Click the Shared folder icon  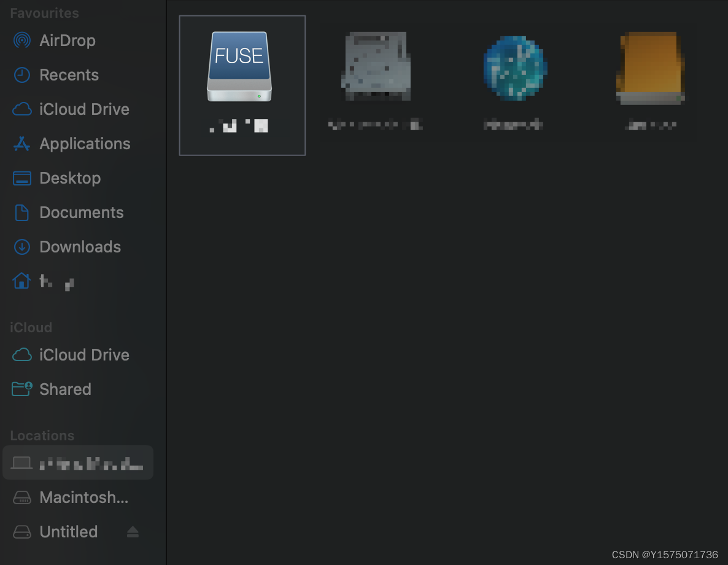click(x=22, y=389)
